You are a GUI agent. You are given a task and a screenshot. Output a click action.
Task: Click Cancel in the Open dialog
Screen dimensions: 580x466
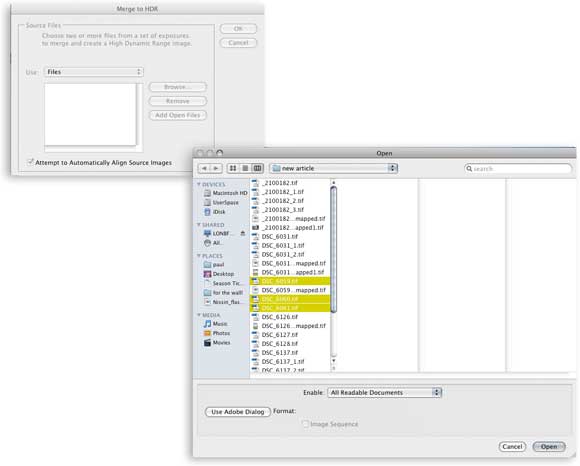pos(512,447)
